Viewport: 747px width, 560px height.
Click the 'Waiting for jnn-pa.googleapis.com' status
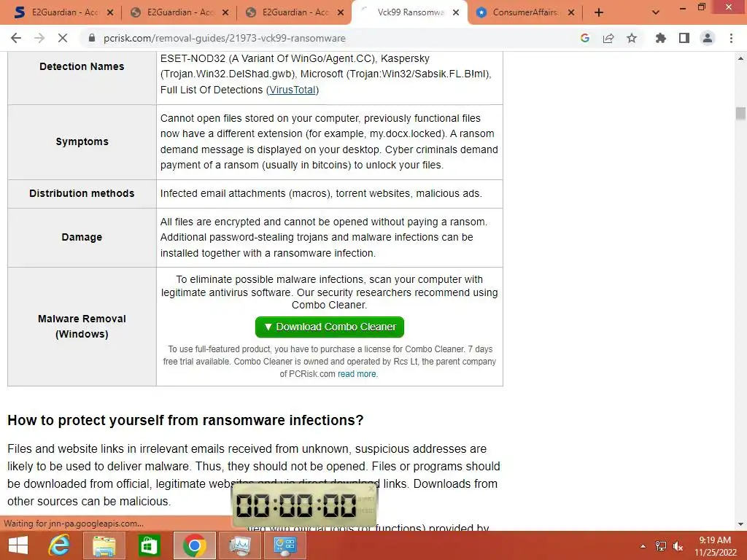(74, 524)
